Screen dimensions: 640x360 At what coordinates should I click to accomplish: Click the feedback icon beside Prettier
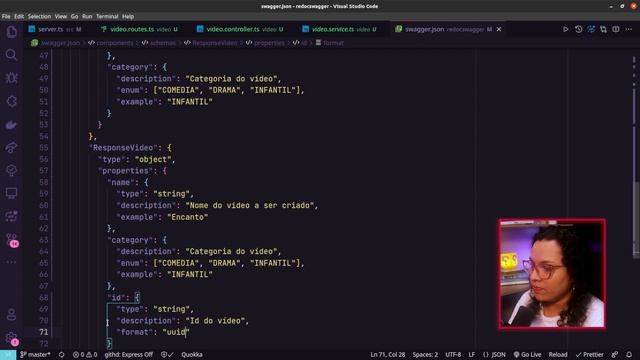pyautogui.click(x=615, y=355)
